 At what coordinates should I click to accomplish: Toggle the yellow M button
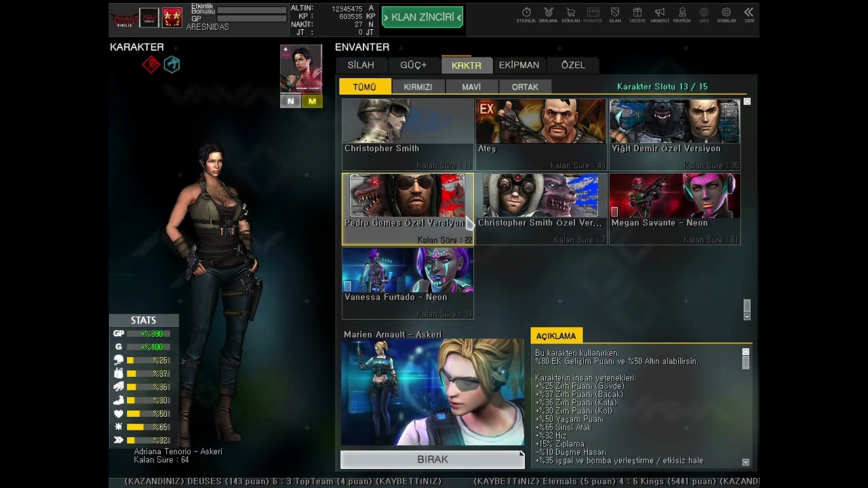pos(312,101)
